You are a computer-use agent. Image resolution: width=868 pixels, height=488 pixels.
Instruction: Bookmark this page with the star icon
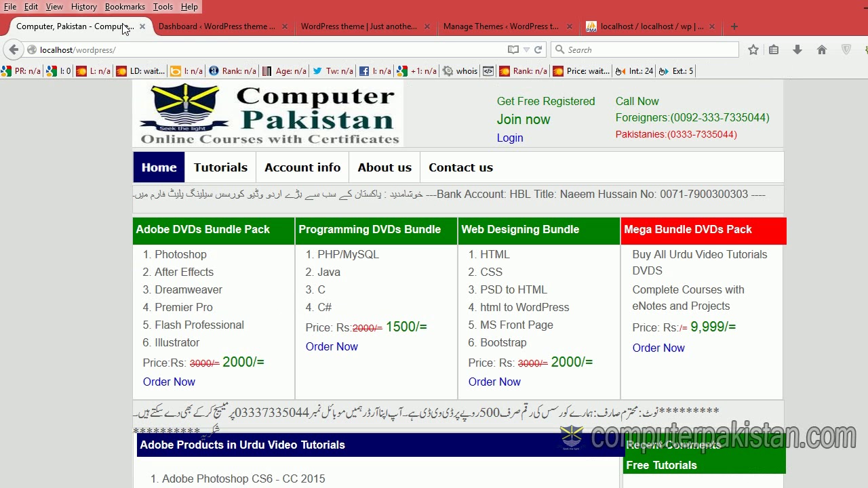[x=753, y=49]
